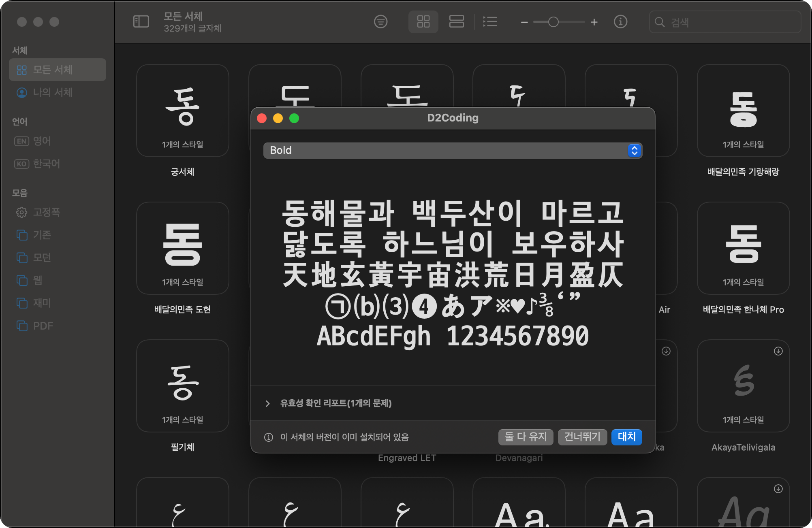812x528 pixels.
Task: Select 한국어 language in sidebar
Action: pyautogui.click(x=46, y=164)
